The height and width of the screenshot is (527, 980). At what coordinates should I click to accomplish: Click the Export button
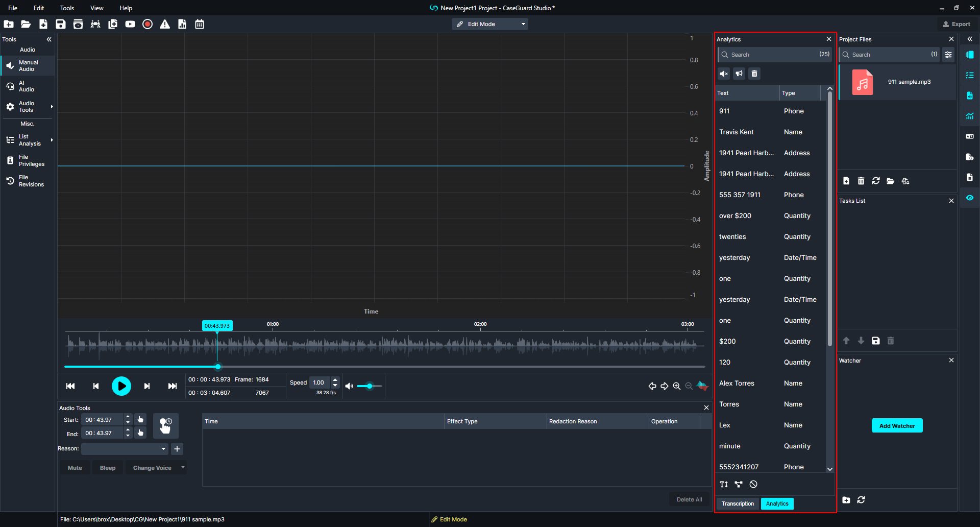coord(957,24)
